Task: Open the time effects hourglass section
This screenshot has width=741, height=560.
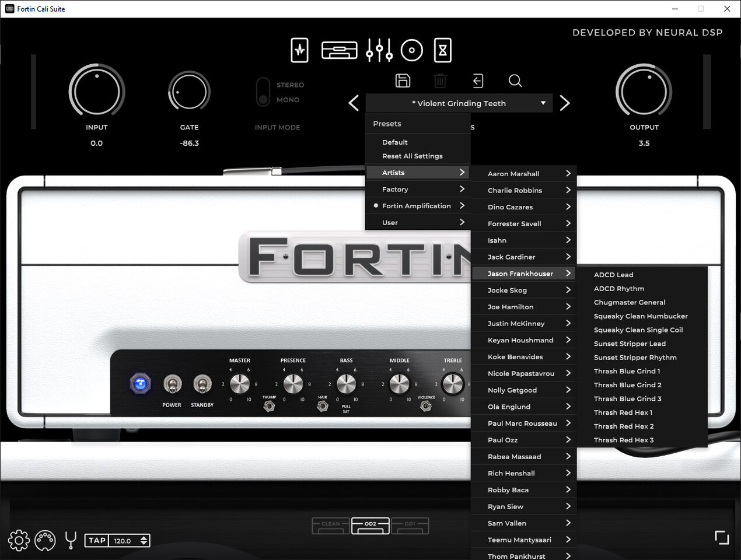Action: coord(443,50)
